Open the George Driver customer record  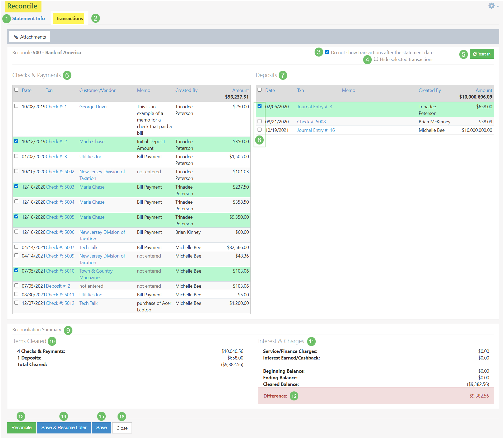93,106
